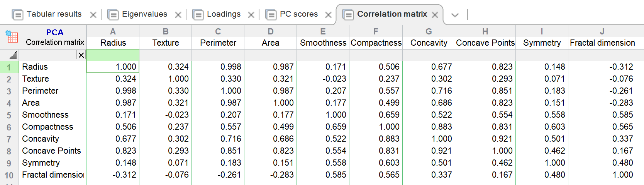
Task: Click the green highlighted cell under Radius
Action: click(x=113, y=55)
